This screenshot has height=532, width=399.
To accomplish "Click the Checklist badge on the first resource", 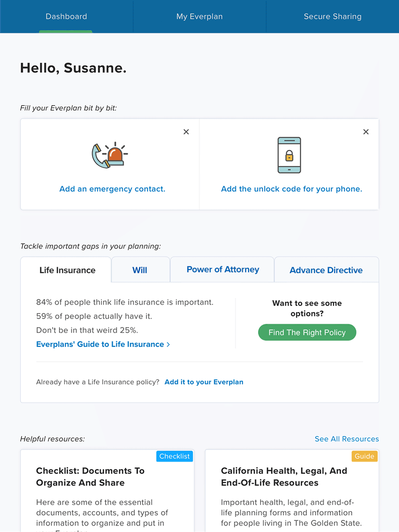I will [x=175, y=456].
